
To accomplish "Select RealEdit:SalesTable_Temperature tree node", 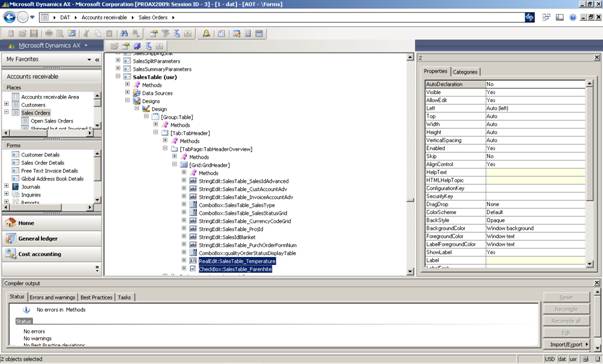I will [x=237, y=261].
